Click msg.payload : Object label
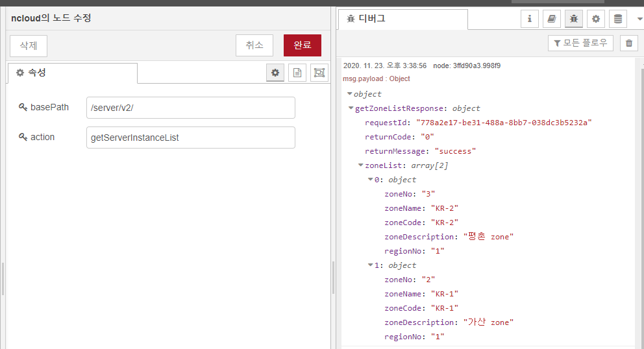Screen dimensions: 644x349 pos(377,79)
